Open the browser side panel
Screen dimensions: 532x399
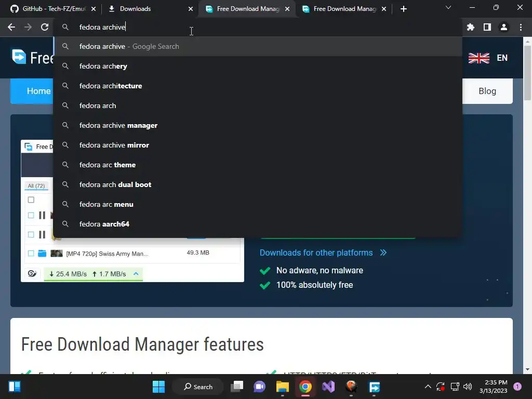coord(487,27)
